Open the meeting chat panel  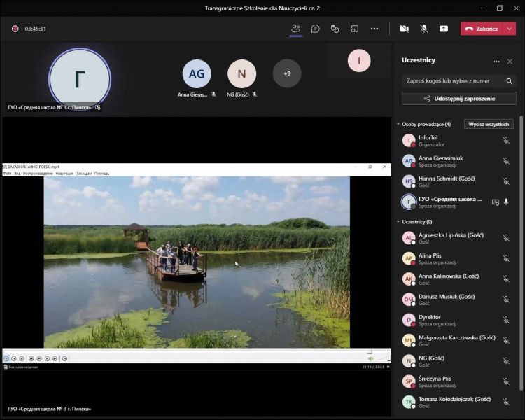pyautogui.click(x=316, y=29)
